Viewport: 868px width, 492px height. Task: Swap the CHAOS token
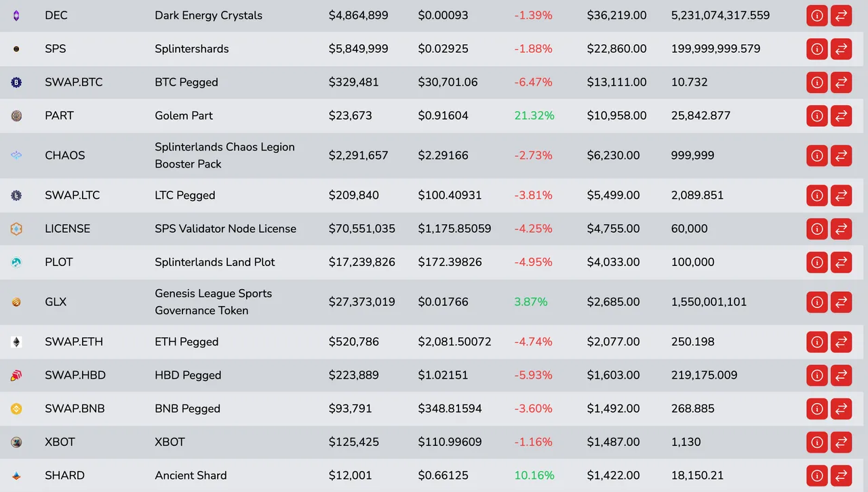(841, 155)
